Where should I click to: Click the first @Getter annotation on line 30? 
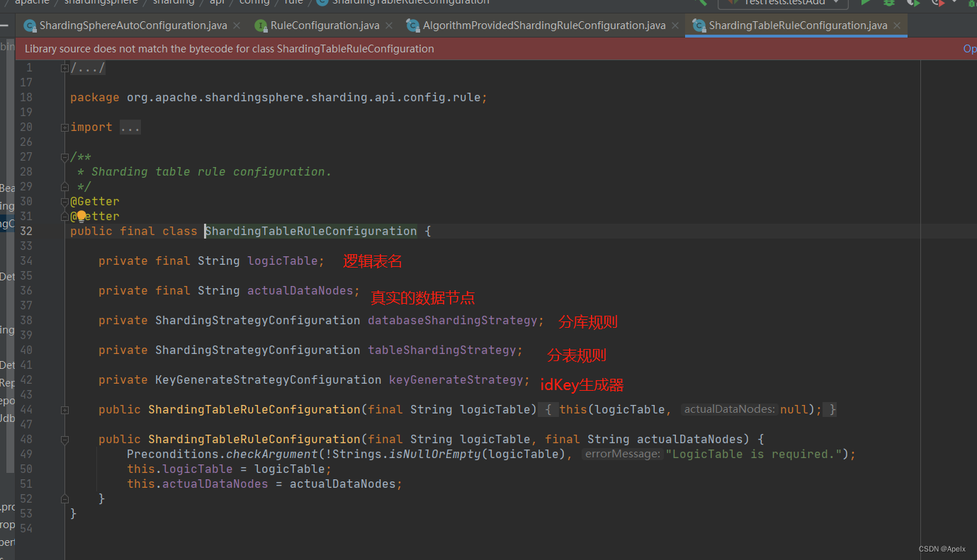click(95, 202)
